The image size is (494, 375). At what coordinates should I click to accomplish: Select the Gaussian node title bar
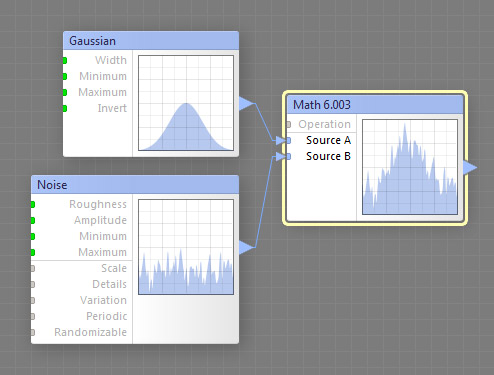pyautogui.click(x=151, y=41)
